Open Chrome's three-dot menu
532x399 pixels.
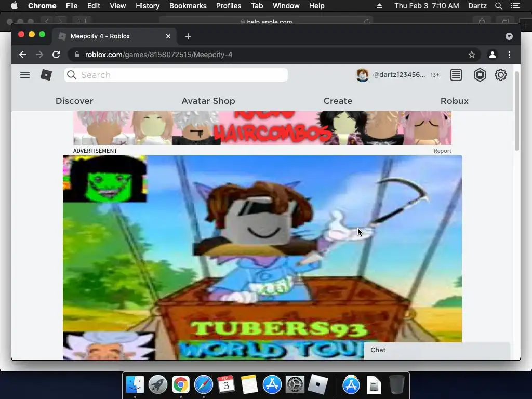click(509, 55)
